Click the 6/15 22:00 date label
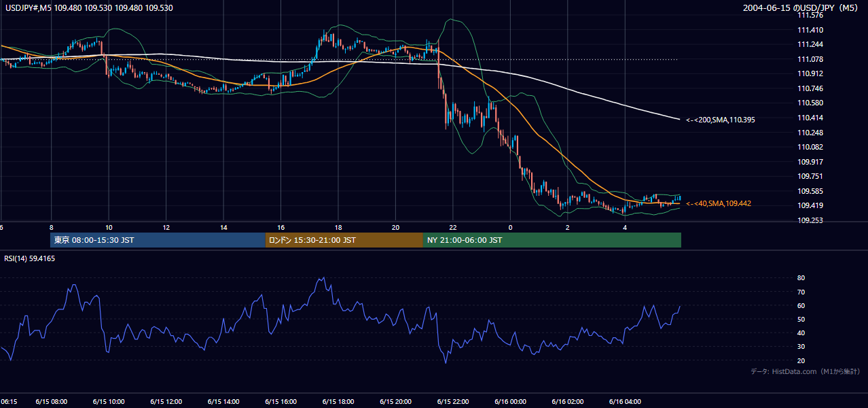868x408 pixels. tap(452, 402)
